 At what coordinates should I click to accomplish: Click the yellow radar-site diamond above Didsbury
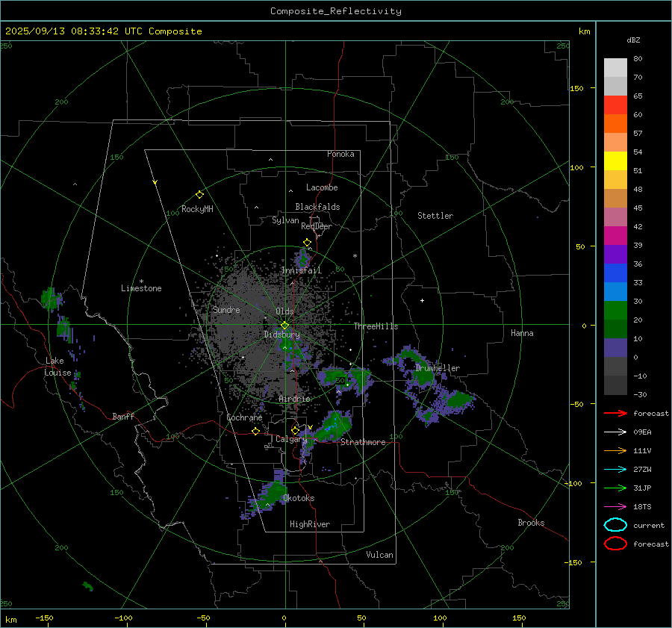click(284, 326)
